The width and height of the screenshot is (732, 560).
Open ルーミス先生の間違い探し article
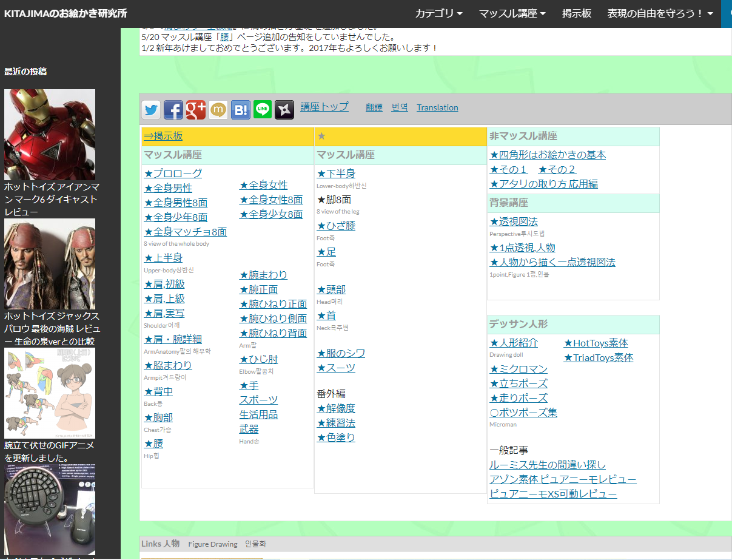coord(548,465)
